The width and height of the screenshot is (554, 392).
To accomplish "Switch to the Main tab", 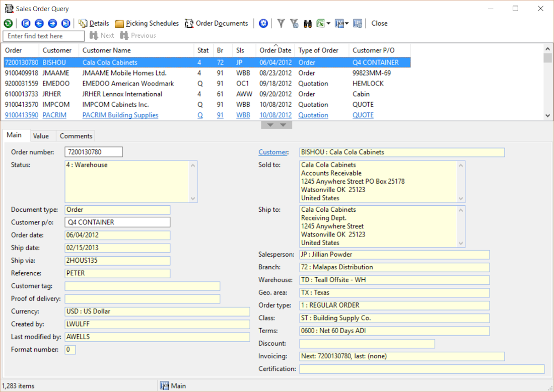I will coord(14,135).
